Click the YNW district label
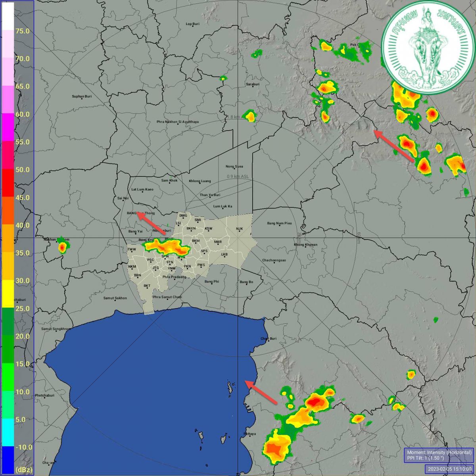Image resolution: width=476 pixels, height=476 pixels. click(172, 269)
